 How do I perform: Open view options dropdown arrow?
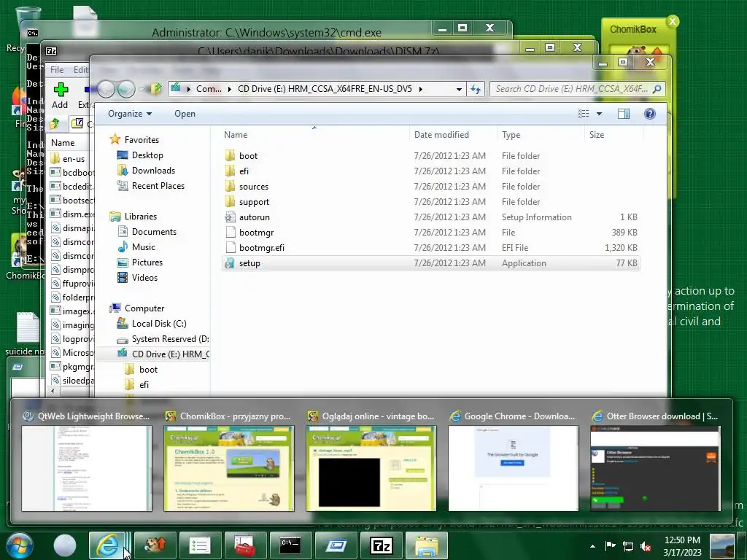[x=600, y=114]
